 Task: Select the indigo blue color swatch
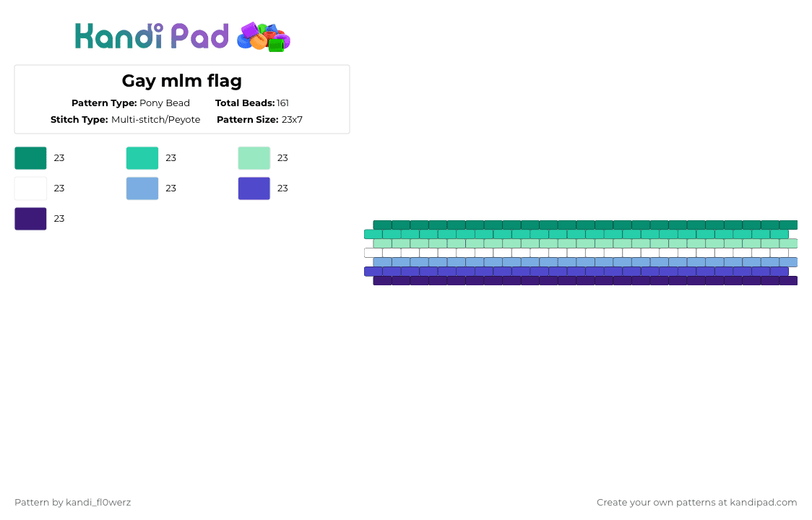(254, 188)
